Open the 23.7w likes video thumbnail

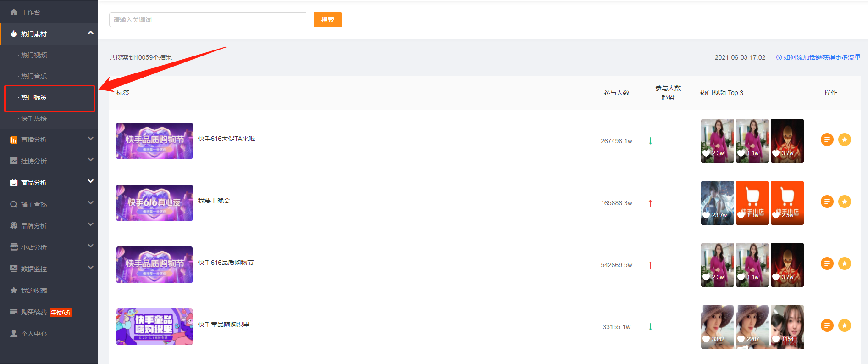(x=718, y=203)
